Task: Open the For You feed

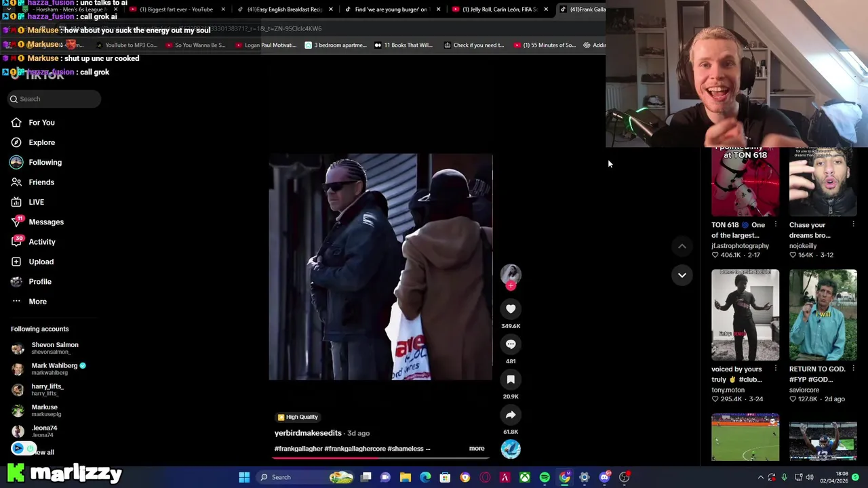Action: 33,123
